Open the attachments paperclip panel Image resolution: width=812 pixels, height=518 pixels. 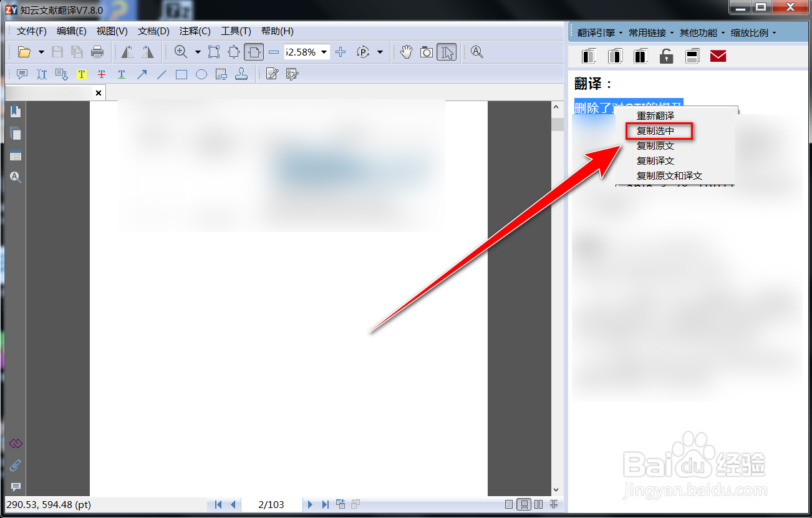(16, 466)
